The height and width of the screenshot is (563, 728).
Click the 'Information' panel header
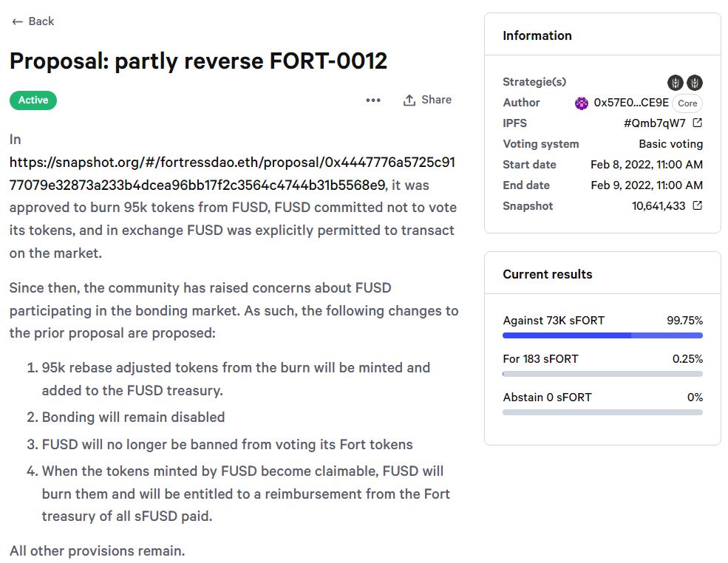click(x=537, y=35)
